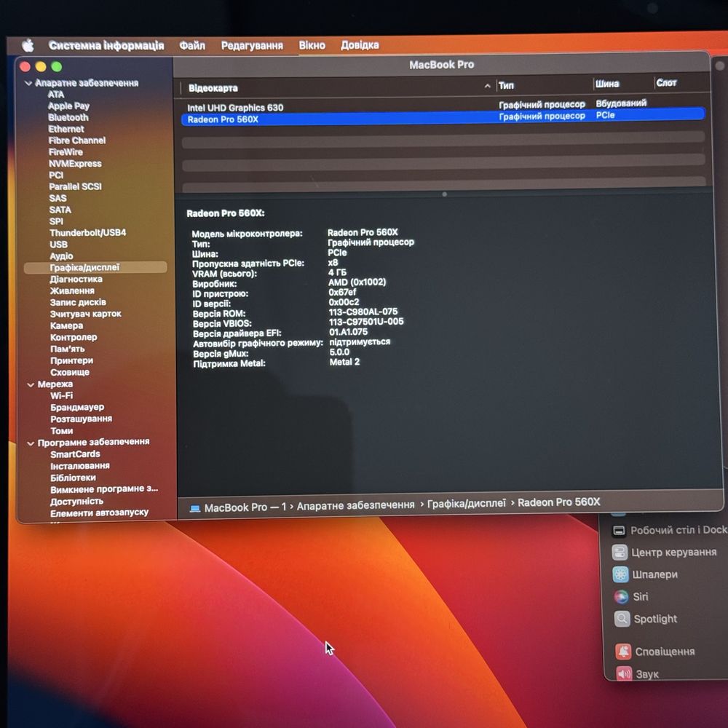Select the Radeon Pro 560X table row
728x728 pixels.
coord(443,118)
